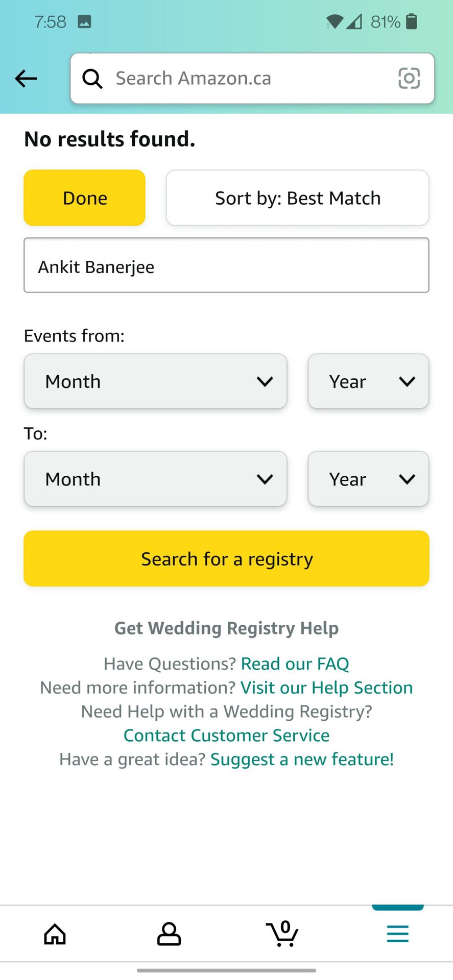Open the account profile icon
Screen dimensions: 453x980
pyautogui.click(x=169, y=934)
